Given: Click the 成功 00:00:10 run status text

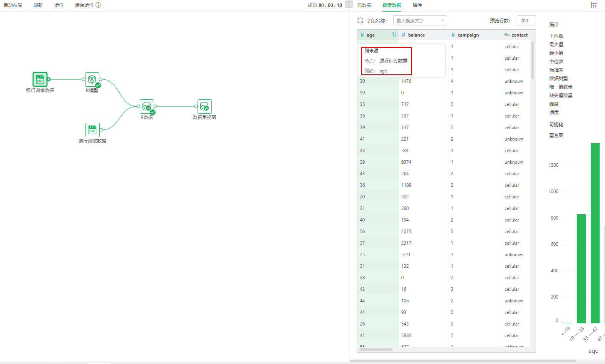Looking at the screenshot, I should tap(325, 5).
